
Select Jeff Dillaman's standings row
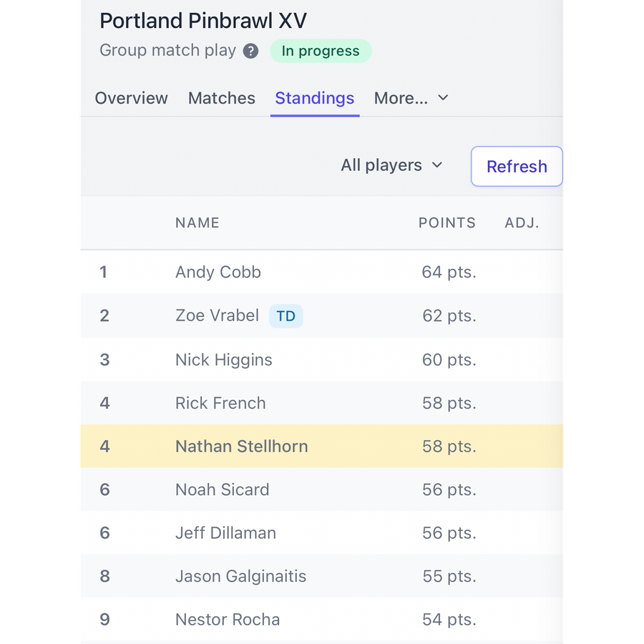tap(321, 532)
